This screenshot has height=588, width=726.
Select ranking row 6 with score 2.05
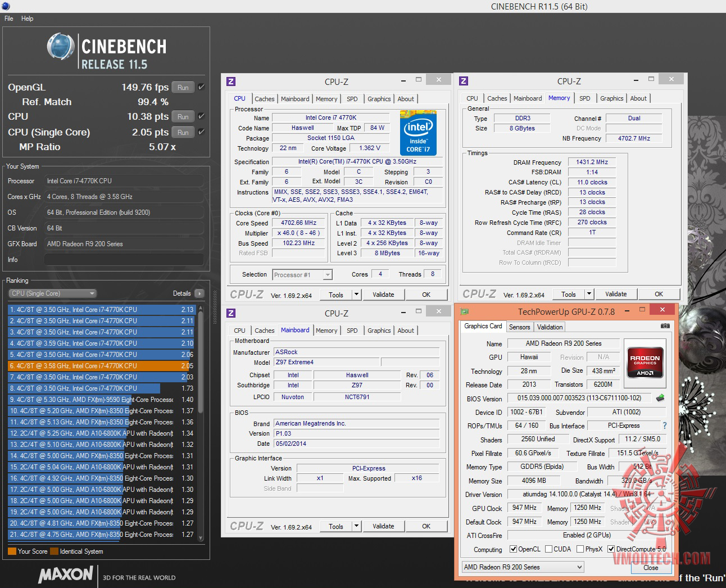click(101, 366)
